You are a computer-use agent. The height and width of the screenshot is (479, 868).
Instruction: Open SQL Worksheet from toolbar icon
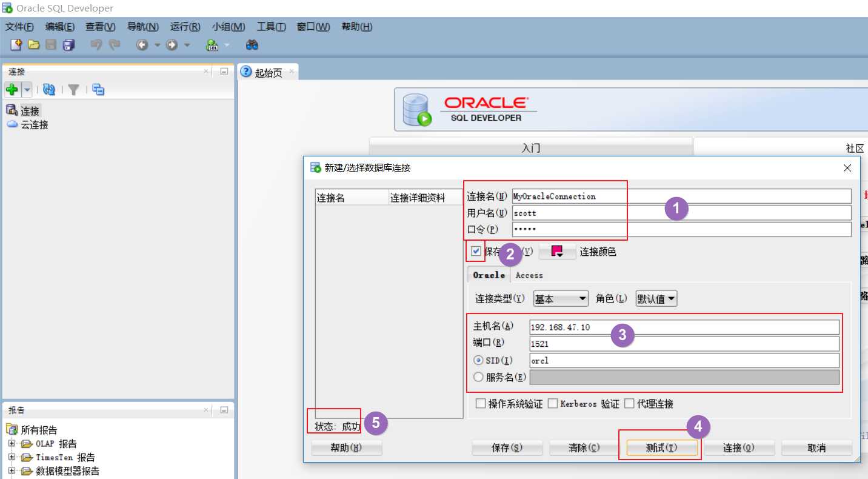[x=212, y=44]
